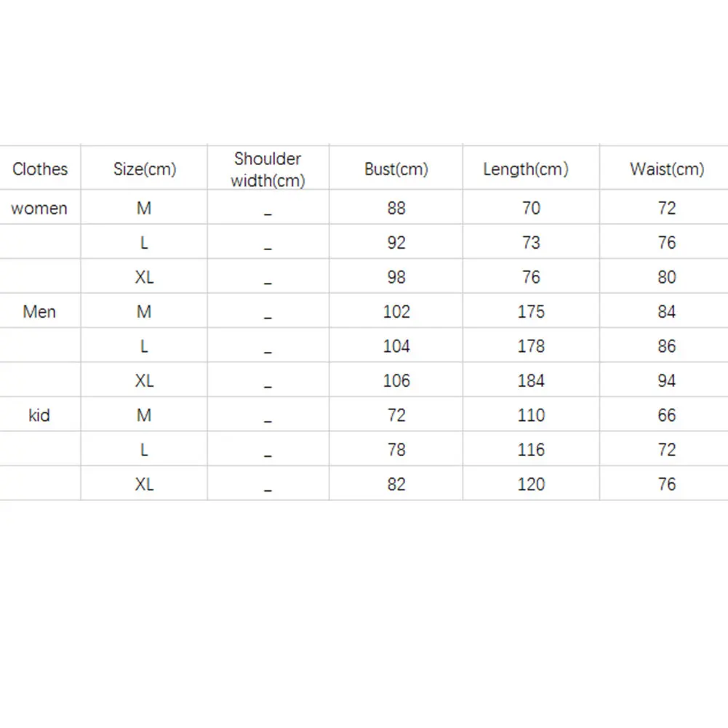Click the kid row label

click(x=39, y=416)
